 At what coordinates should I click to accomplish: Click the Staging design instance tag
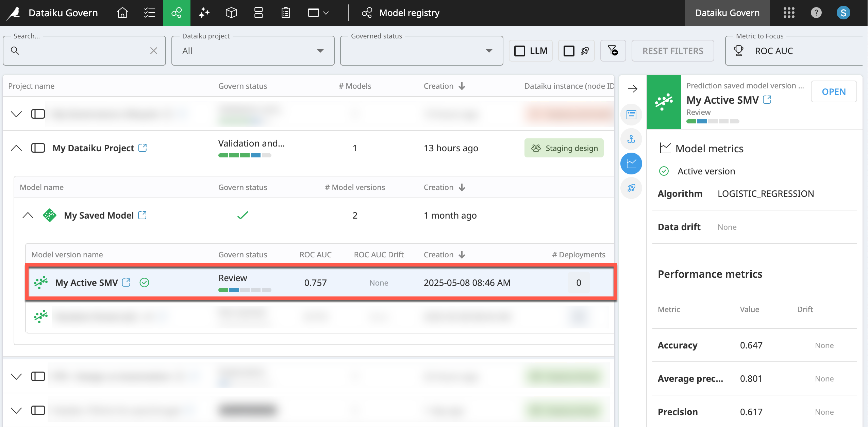564,148
